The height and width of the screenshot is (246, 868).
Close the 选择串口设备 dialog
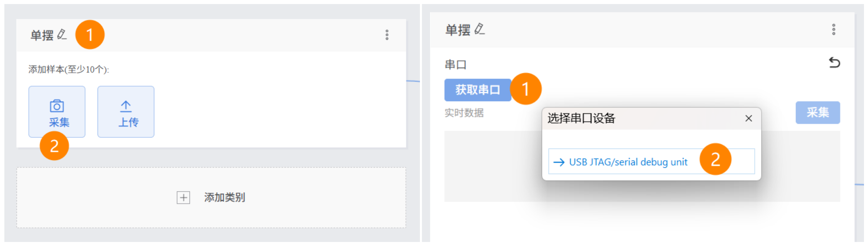[748, 118]
